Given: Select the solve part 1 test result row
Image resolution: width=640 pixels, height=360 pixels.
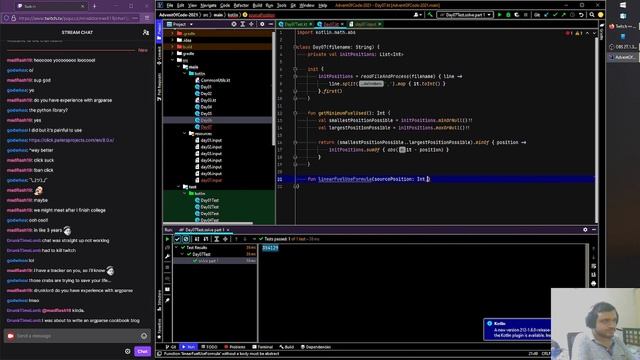Looking at the screenshot, I should 215,260.
